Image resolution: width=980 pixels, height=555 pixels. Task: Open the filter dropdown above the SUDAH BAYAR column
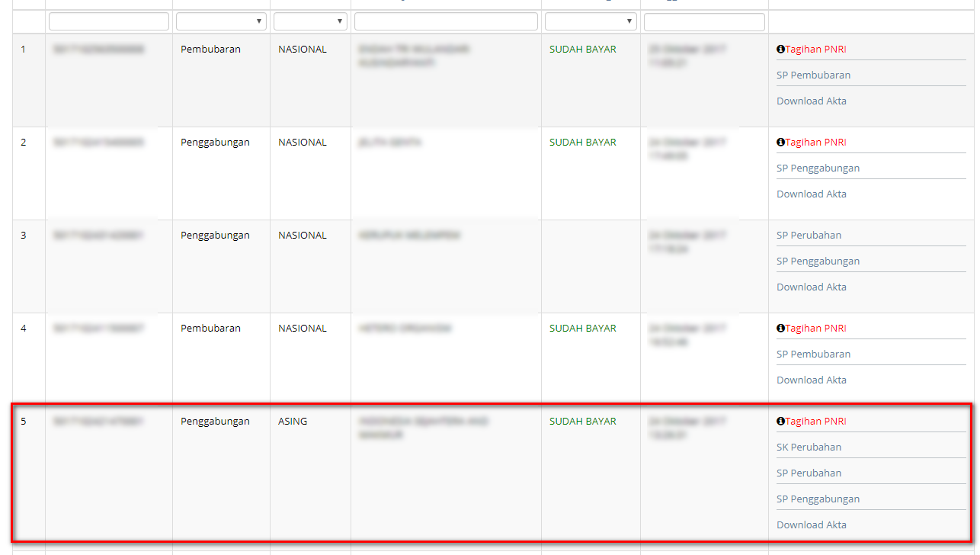[x=591, y=21]
